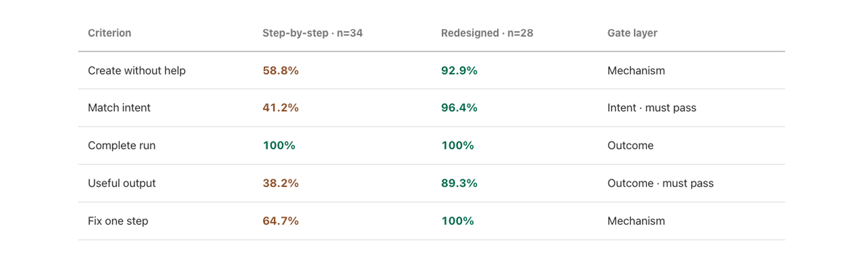The height and width of the screenshot is (266, 868).
Task: Select the Match intent criterion
Action: click(119, 108)
